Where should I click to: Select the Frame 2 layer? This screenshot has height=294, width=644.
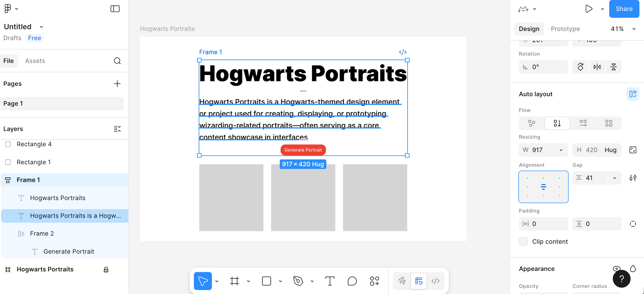click(x=42, y=233)
